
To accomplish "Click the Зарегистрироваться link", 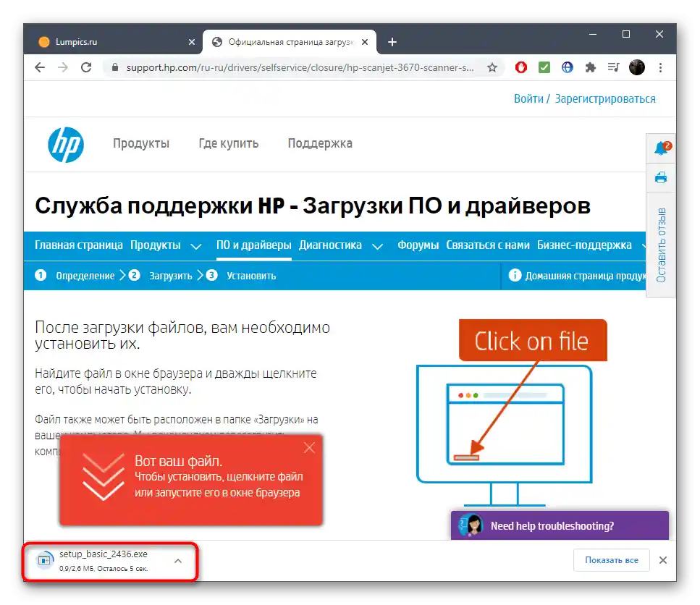I will click(605, 98).
